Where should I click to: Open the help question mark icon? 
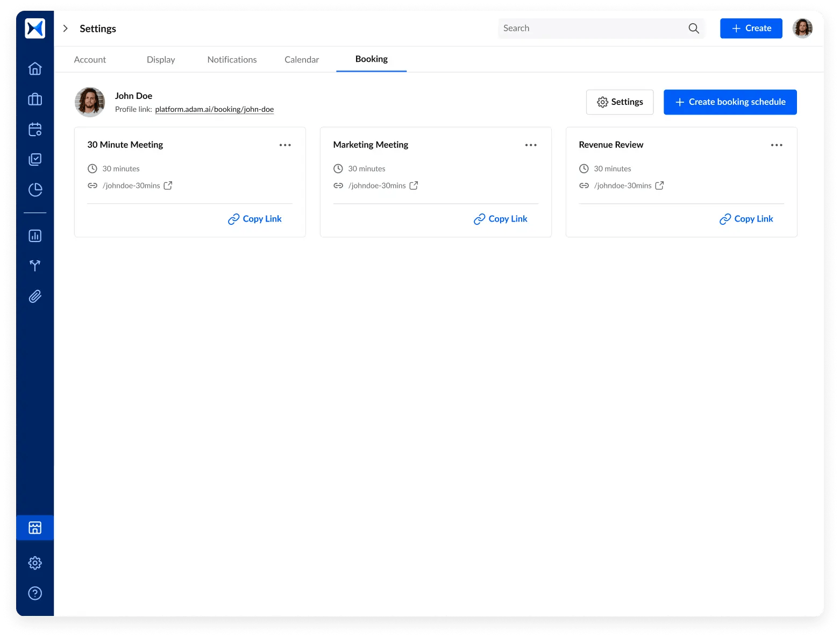tap(35, 593)
